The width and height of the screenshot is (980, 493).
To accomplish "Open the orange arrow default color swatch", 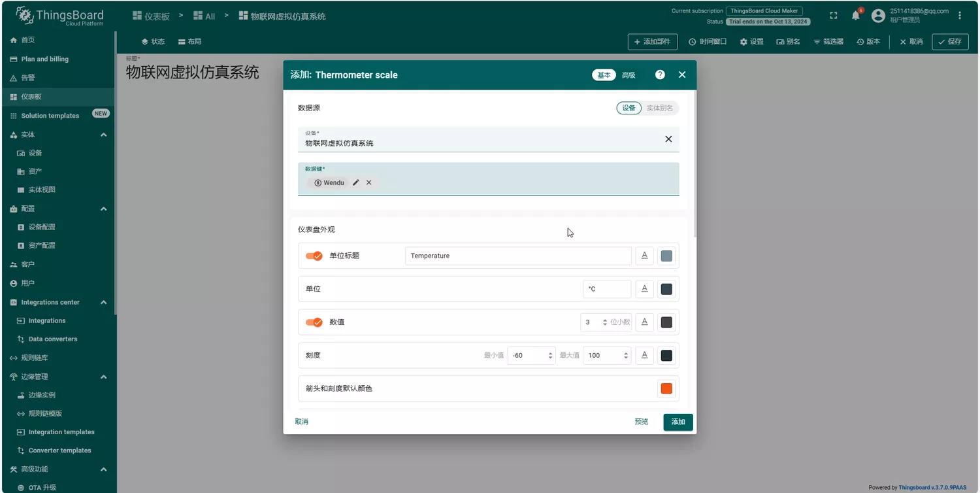I will point(666,388).
